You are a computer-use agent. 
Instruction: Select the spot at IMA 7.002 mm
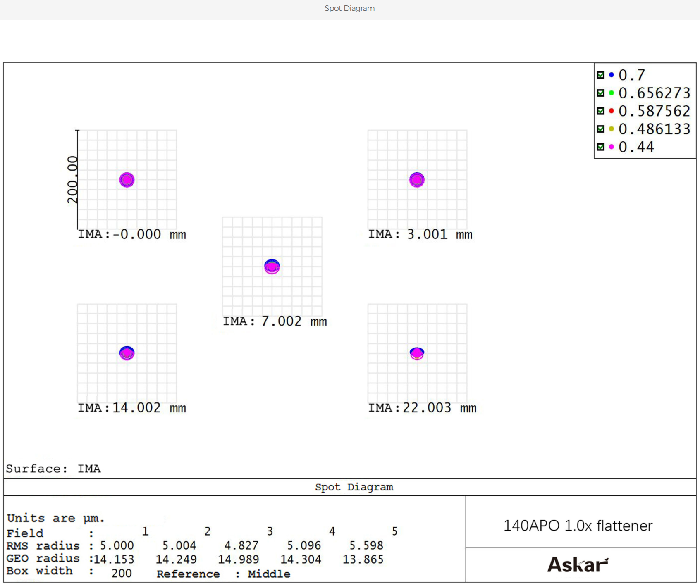(272, 267)
